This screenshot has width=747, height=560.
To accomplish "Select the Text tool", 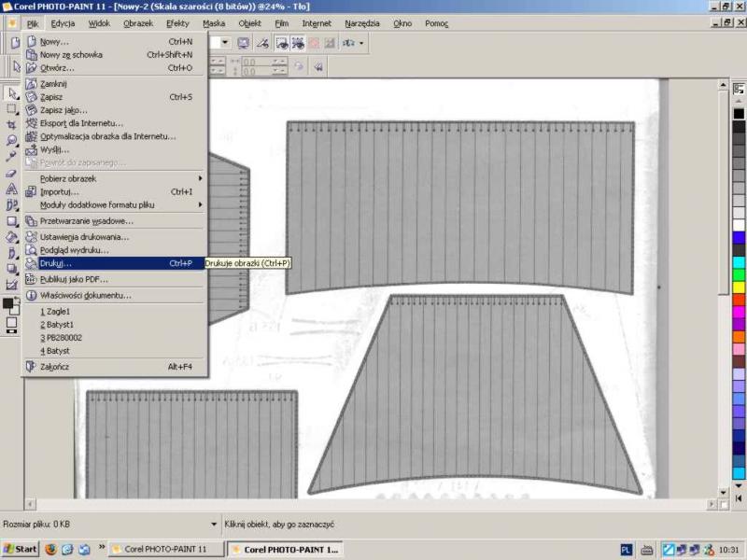I will click(11, 189).
